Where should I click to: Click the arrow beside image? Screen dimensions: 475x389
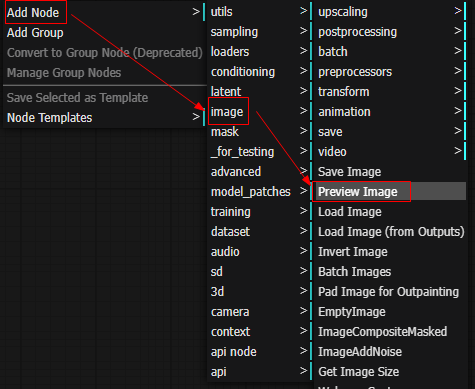point(303,111)
